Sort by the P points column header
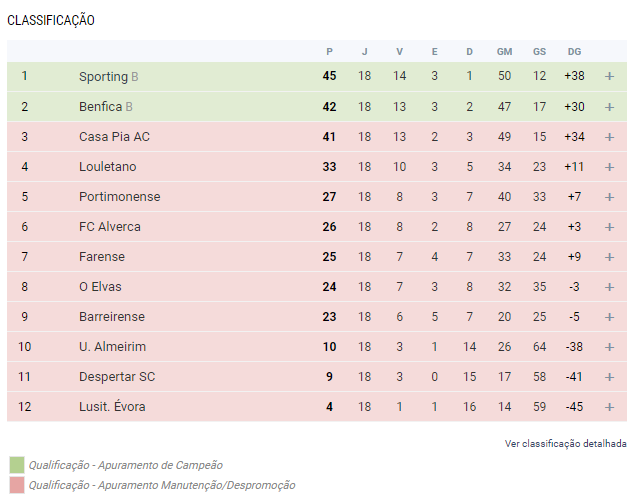This screenshot has width=632, height=498. pyautogui.click(x=329, y=52)
